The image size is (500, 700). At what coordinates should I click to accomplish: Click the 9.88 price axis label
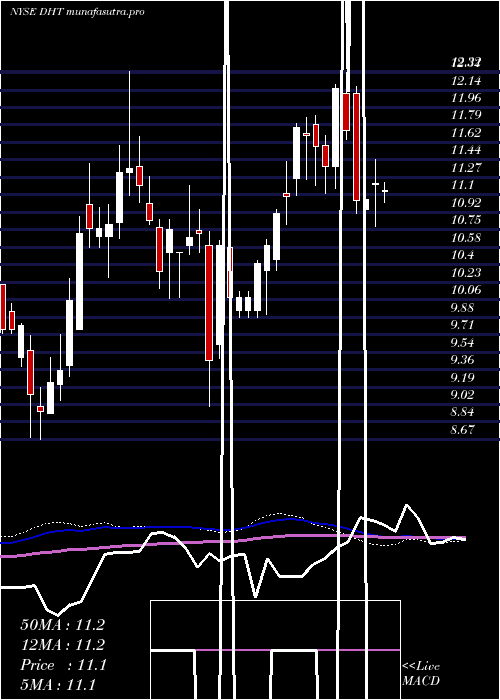point(462,308)
